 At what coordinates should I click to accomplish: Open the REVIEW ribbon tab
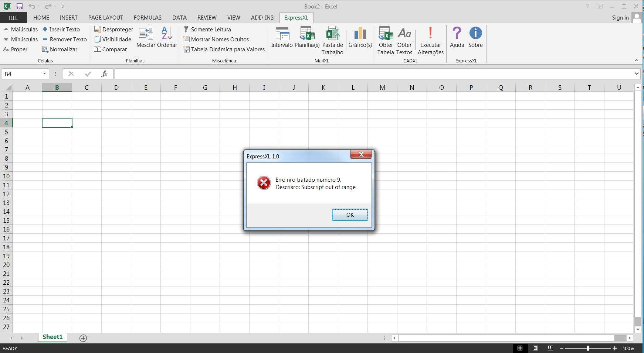click(x=207, y=18)
